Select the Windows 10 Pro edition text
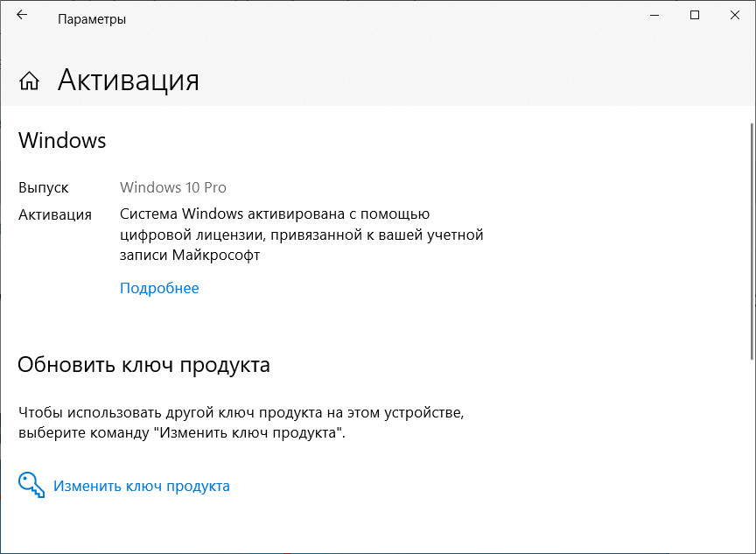 [173, 187]
